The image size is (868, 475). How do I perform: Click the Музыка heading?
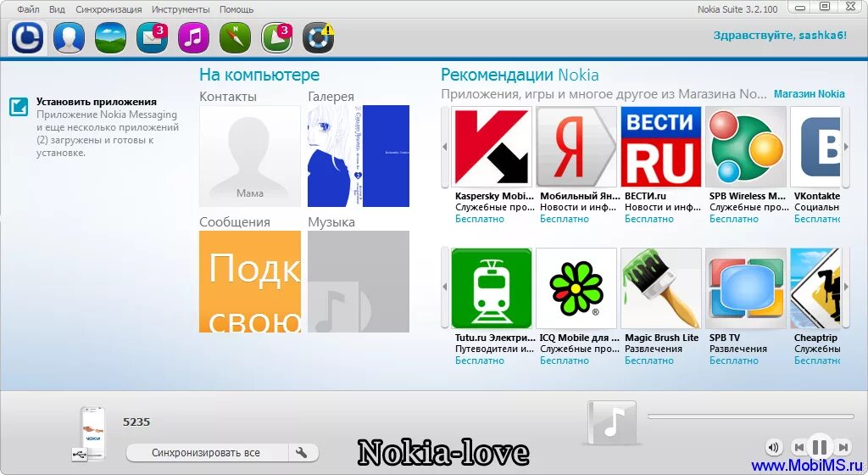[331, 222]
